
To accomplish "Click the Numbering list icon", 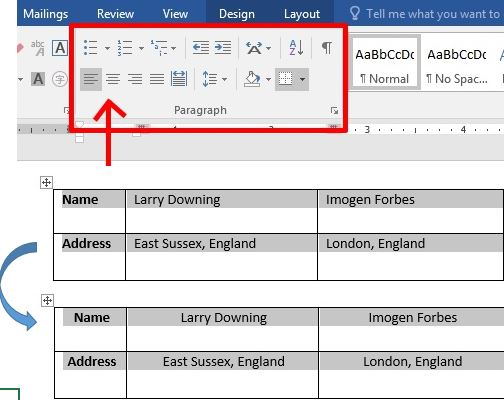I will [125, 48].
